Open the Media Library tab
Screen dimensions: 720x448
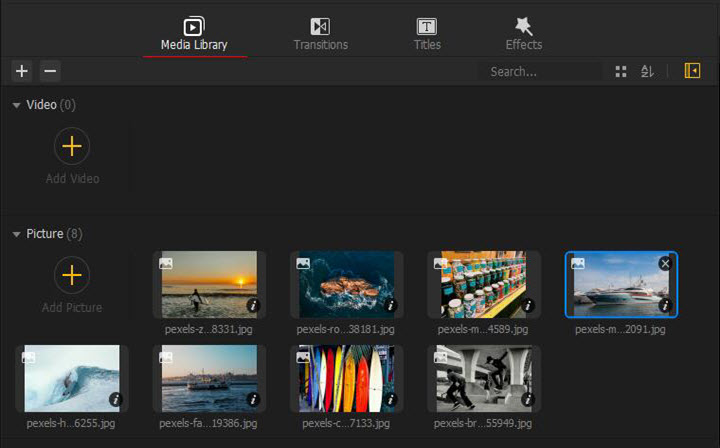[194, 35]
